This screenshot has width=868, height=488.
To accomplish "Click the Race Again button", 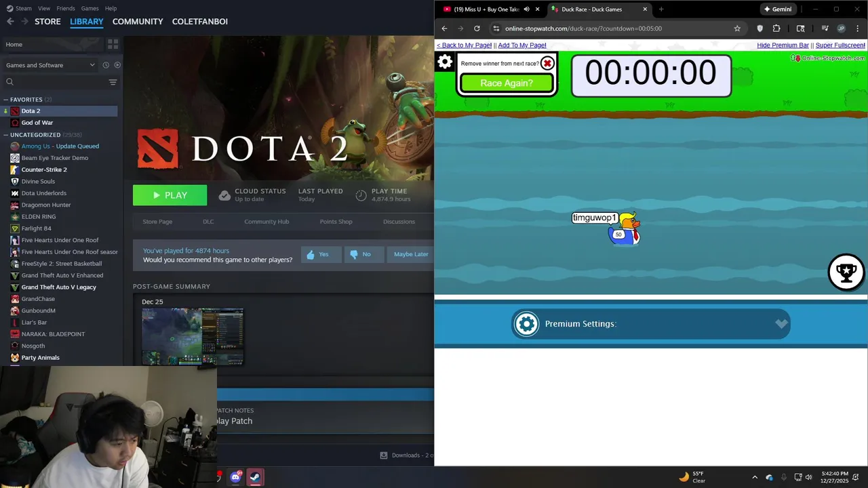I will tap(507, 83).
